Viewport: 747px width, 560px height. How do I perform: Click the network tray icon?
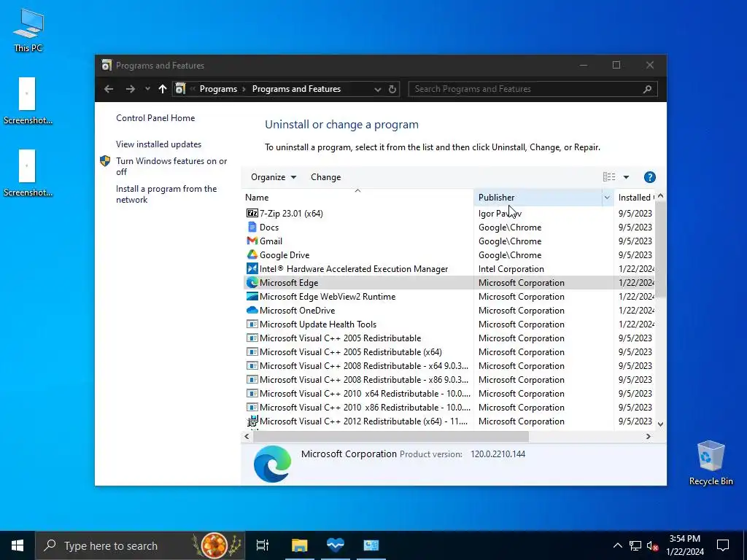point(635,545)
